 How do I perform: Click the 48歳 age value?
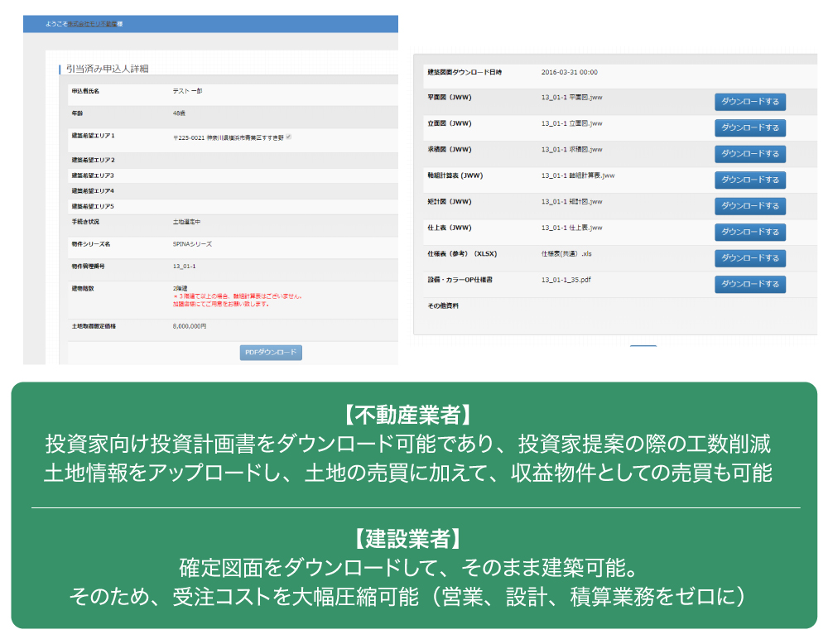(x=179, y=113)
